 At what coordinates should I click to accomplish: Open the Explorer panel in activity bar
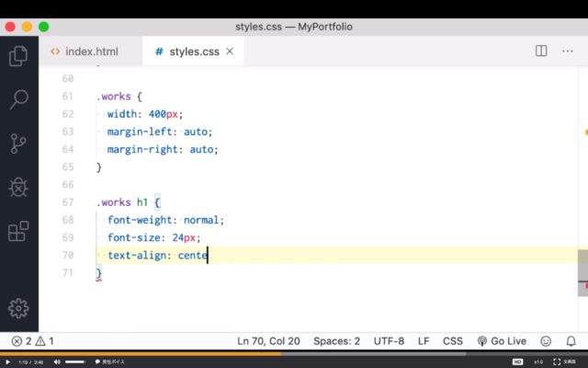click(18, 56)
